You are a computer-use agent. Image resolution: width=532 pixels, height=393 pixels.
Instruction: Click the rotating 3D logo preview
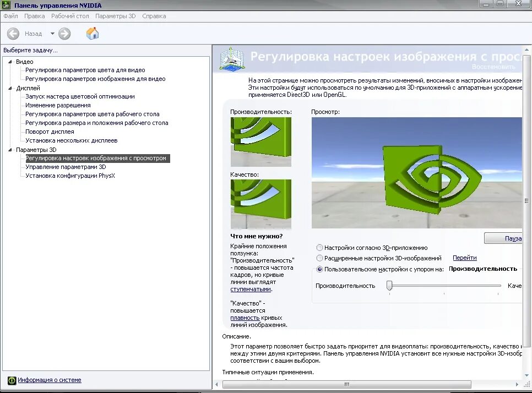417,173
